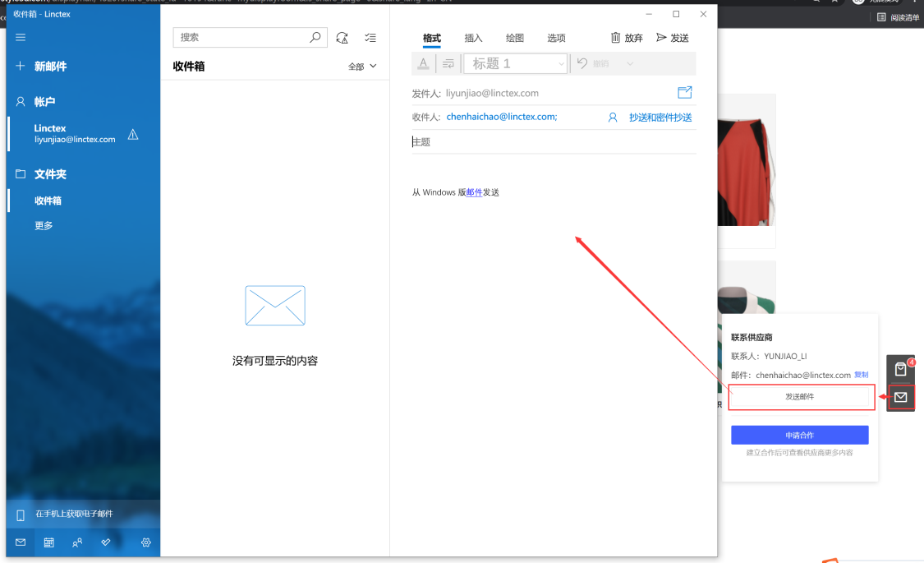
Task: Expand the 全部 filter dropdown
Action: [362, 67]
